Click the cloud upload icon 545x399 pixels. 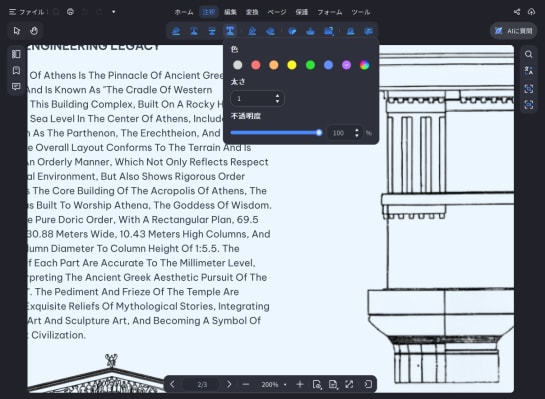531,12
